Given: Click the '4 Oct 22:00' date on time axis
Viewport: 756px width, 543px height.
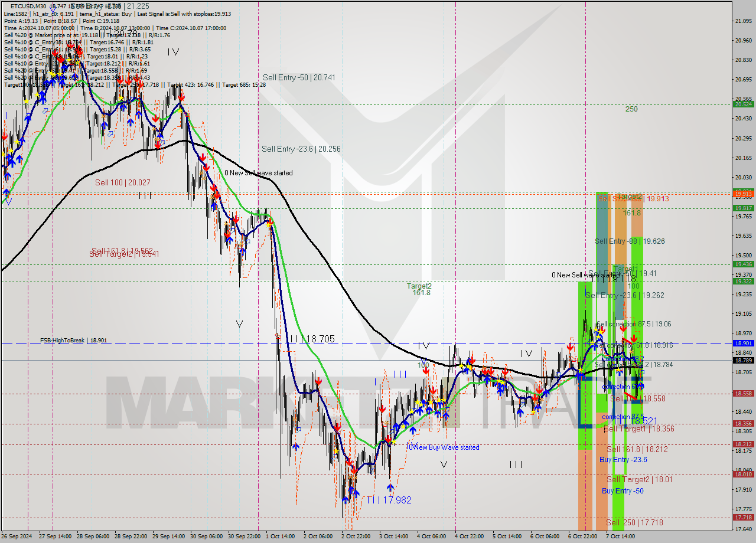Looking at the screenshot, I should 470,537.
